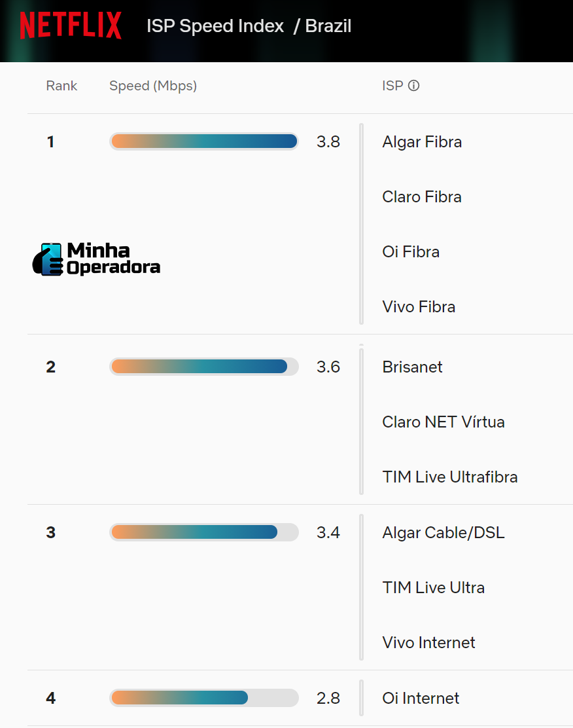The image size is (573, 728).
Task: Click the 3.6 Mbps speed bar
Action: pos(203,367)
